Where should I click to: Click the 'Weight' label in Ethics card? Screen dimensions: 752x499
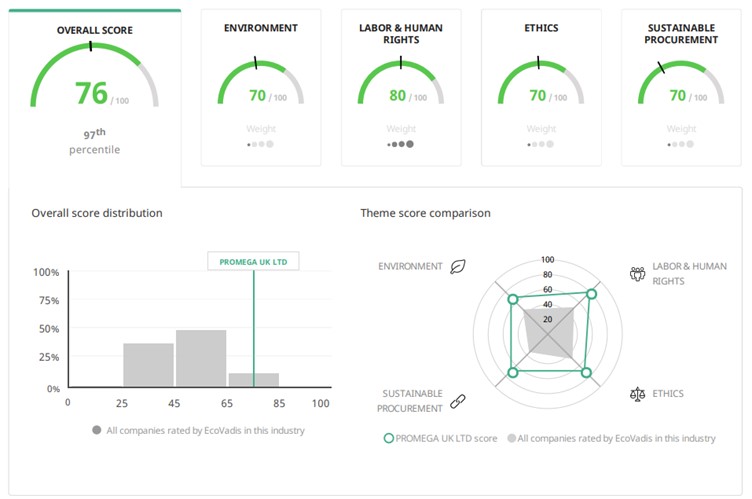pos(541,129)
